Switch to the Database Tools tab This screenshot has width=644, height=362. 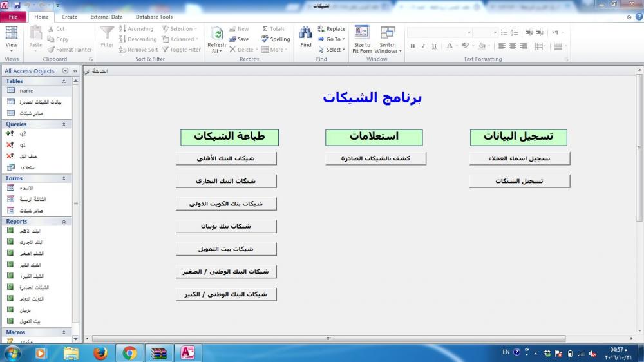(x=154, y=17)
